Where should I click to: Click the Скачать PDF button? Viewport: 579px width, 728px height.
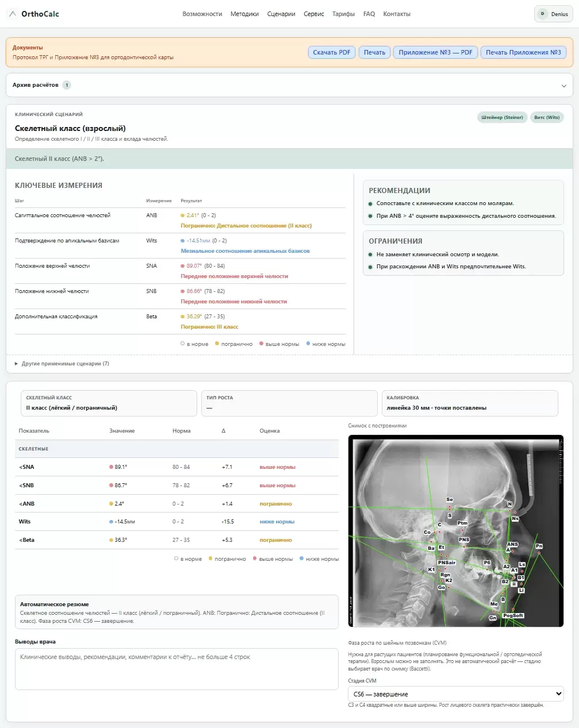click(x=332, y=52)
